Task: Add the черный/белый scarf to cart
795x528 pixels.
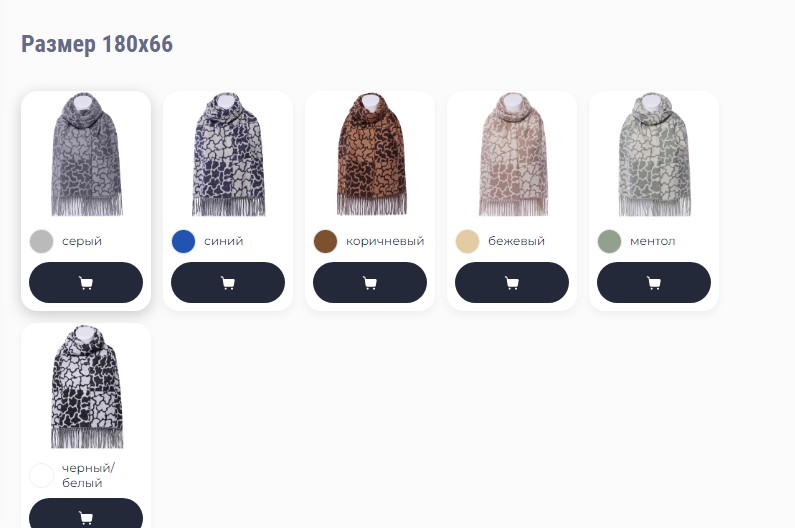Action: click(86, 513)
